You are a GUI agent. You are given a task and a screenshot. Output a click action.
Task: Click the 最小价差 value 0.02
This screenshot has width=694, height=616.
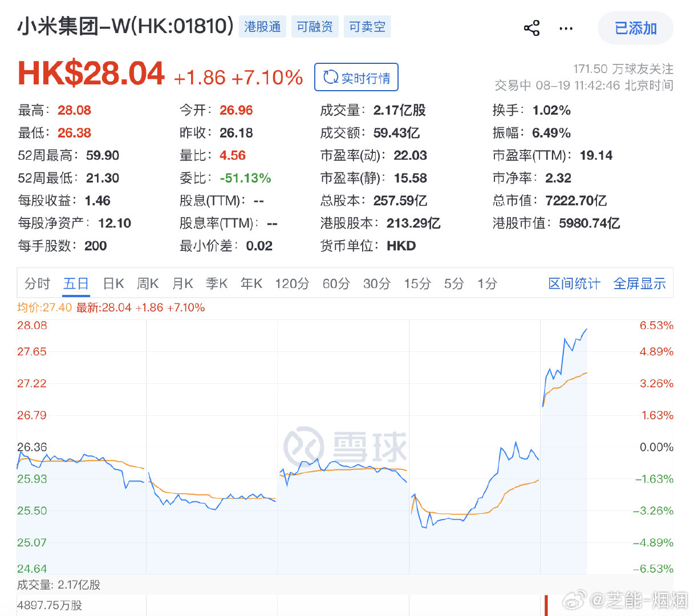(259, 246)
